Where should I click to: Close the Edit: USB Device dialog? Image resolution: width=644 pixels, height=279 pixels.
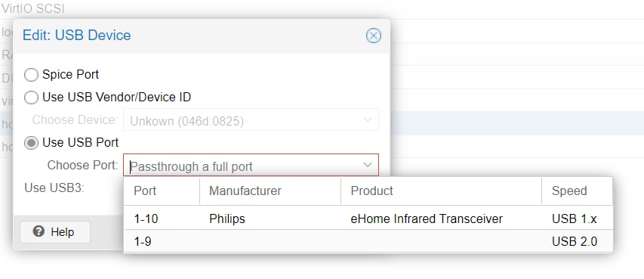(x=374, y=36)
